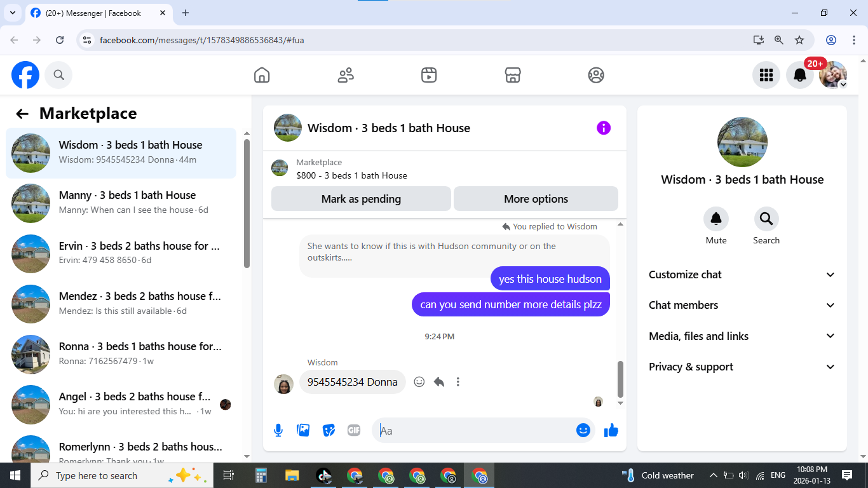The image size is (868, 488).
Task: Click the Windows taskbar search box
Action: tap(121, 475)
